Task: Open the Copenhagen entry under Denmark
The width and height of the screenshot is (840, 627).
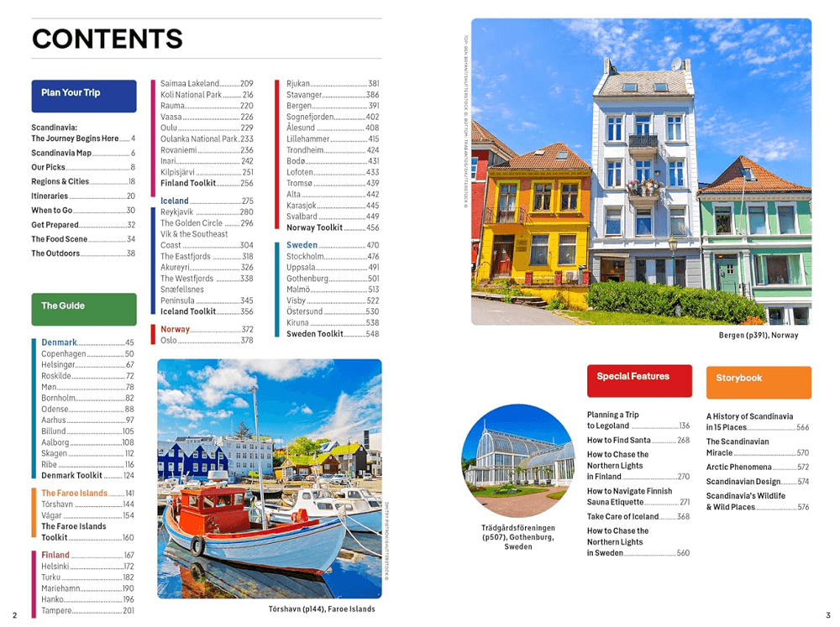Action: 64,354
